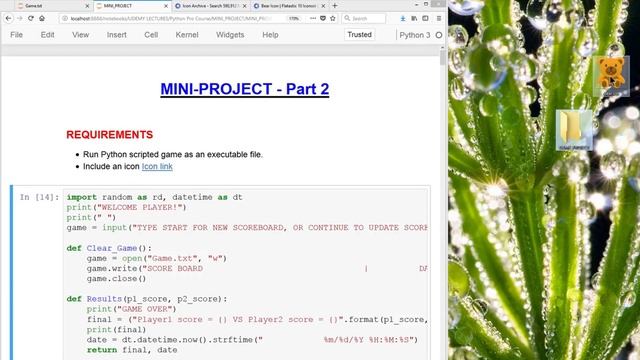Click 'Run Python scripted game' bullet text

click(x=173, y=155)
